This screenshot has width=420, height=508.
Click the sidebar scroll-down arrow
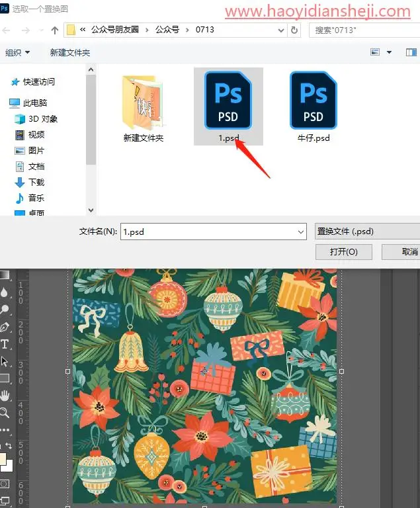pyautogui.click(x=91, y=210)
